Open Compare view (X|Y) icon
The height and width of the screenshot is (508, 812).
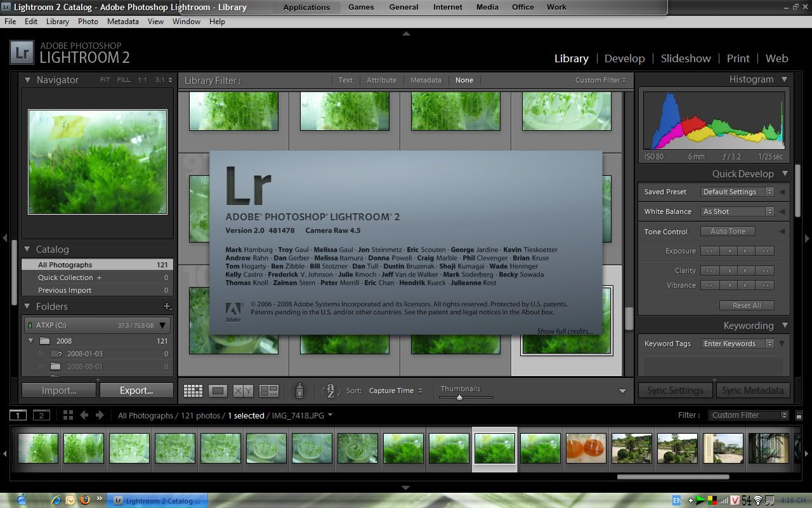click(242, 391)
